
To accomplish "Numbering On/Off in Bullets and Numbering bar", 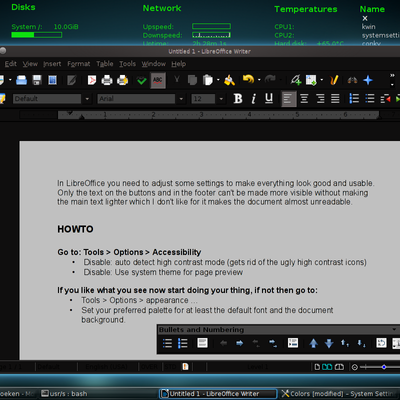I will 183,343.
